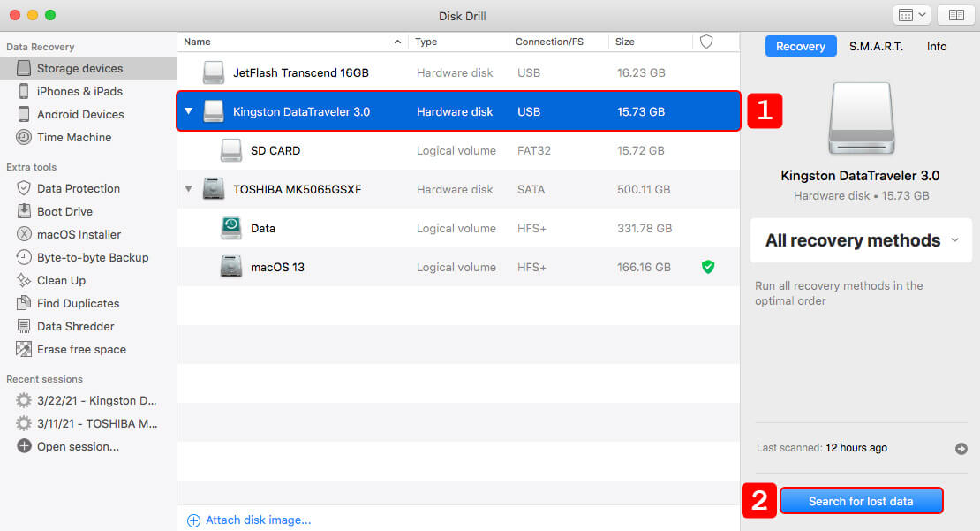The height and width of the screenshot is (531, 980).
Task: Select macOS 13 volume name
Action: click(277, 267)
